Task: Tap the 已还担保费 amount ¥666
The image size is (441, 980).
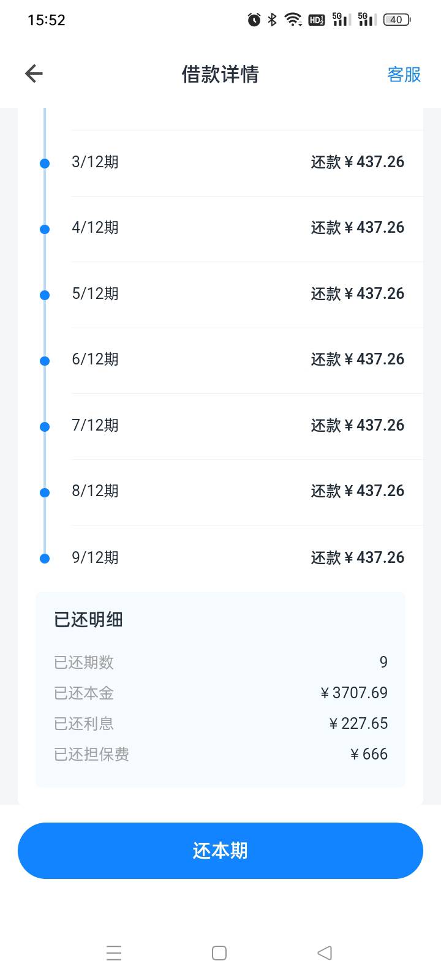Action: tap(369, 754)
